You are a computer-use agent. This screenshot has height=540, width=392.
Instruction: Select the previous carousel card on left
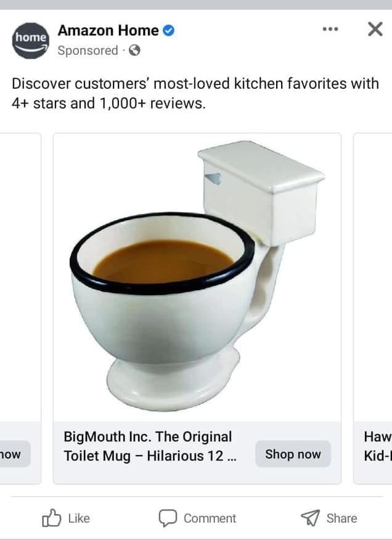[20, 308]
